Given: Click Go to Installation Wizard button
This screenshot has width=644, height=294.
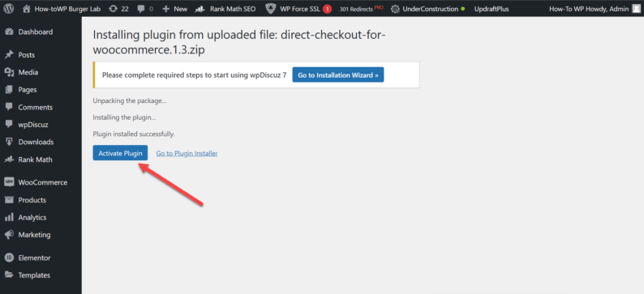Looking at the screenshot, I should pos(338,75).
